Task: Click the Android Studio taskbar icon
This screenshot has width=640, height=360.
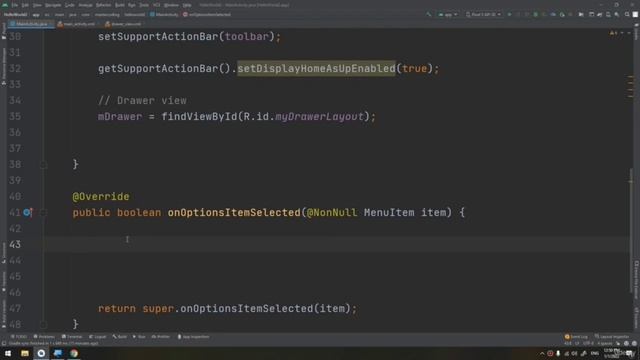Action: pos(41,353)
